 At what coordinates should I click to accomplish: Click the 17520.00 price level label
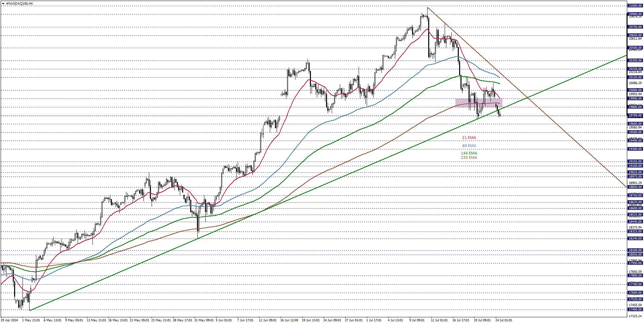click(635, 299)
